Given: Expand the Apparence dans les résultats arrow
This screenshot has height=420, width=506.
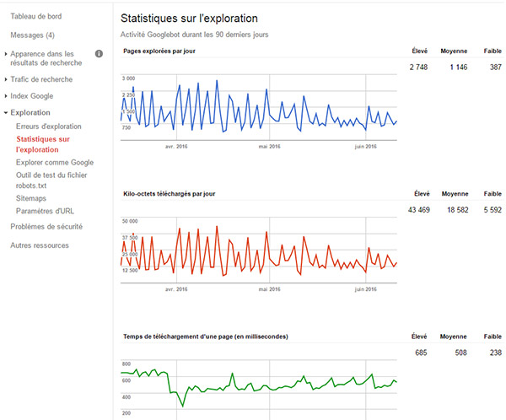Looking at the screenshot, I should (x=6, y=54).
